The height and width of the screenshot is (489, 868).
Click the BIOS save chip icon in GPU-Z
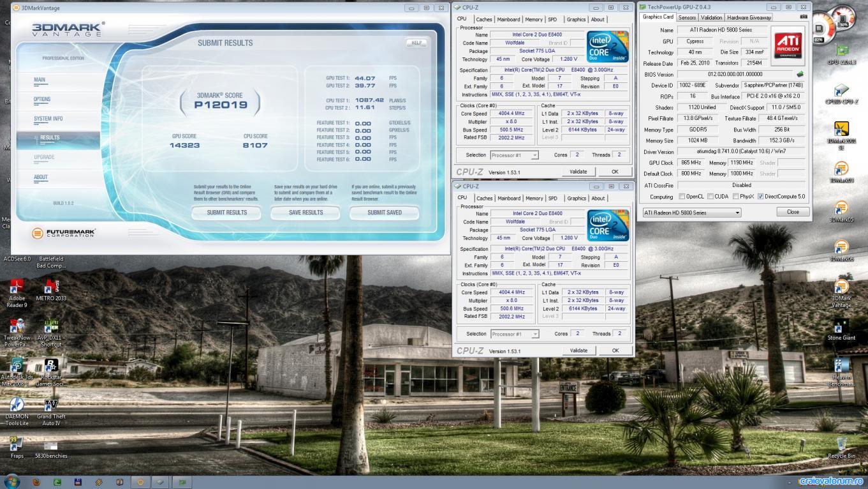tap(800, 74)
